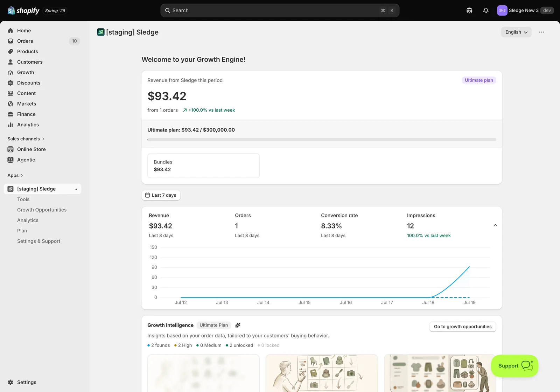Click the Discounts badge icon
The height and width of the screenshot is (392, 560).
(10, 83)
